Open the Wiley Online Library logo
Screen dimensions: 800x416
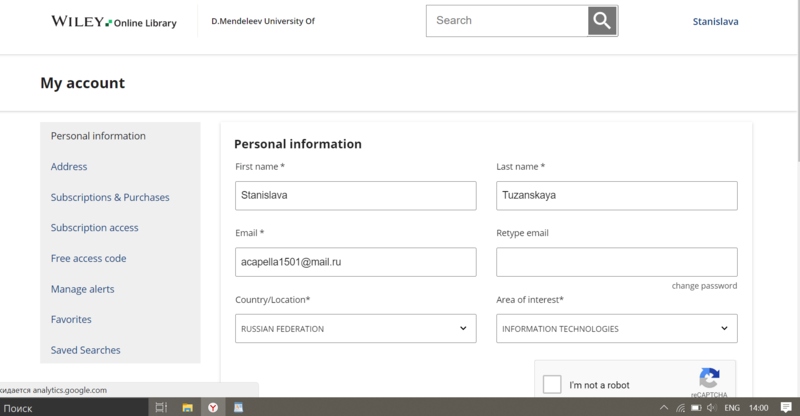coord(114,21)
